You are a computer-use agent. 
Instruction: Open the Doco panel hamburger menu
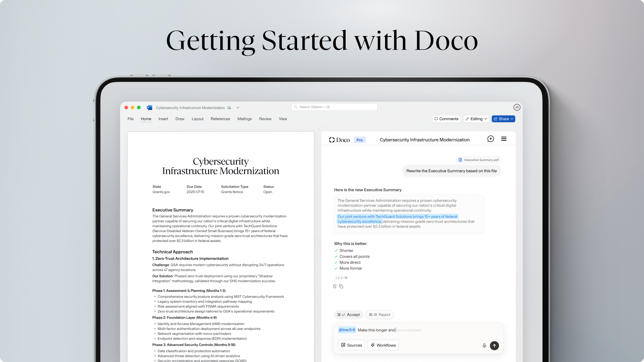[504, 139]
